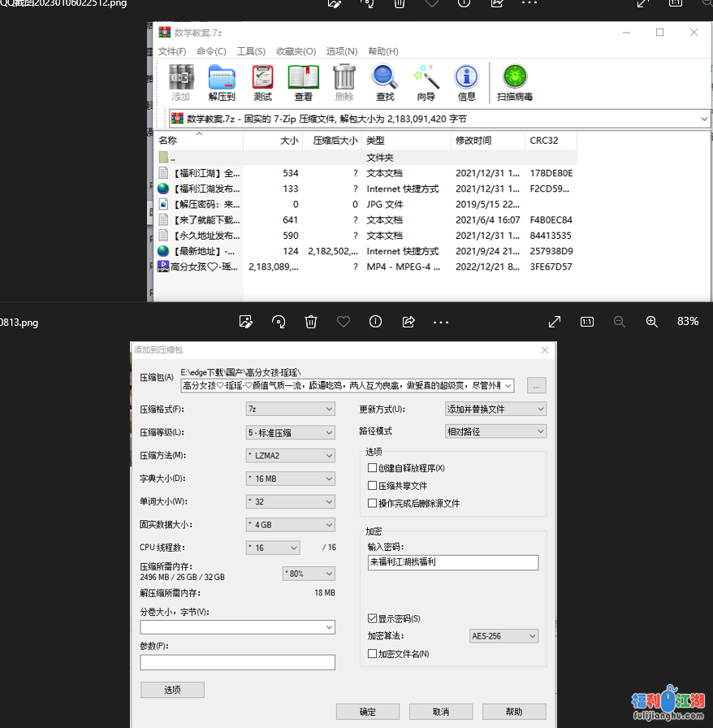Image resolution: width=713 pixels, height=728 pixels.
Task: Open the archive format 7z dropdown
Action: pyautogui.click(x=291, y=409)
